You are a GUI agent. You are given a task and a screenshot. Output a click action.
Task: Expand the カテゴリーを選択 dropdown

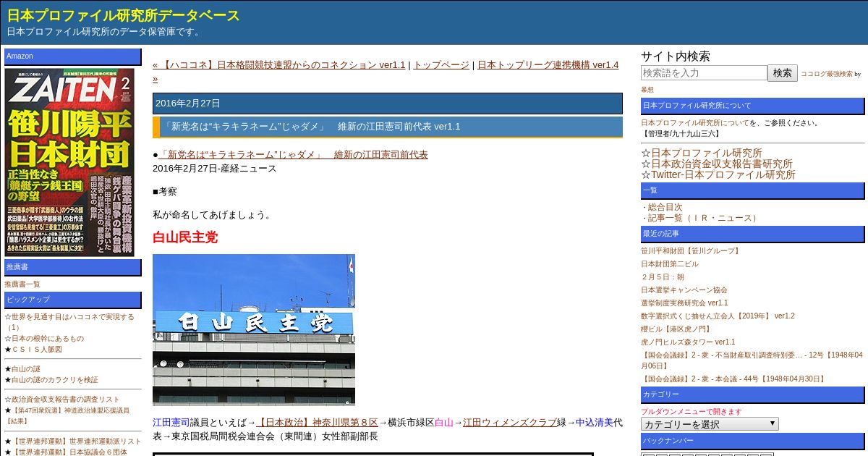710,424
